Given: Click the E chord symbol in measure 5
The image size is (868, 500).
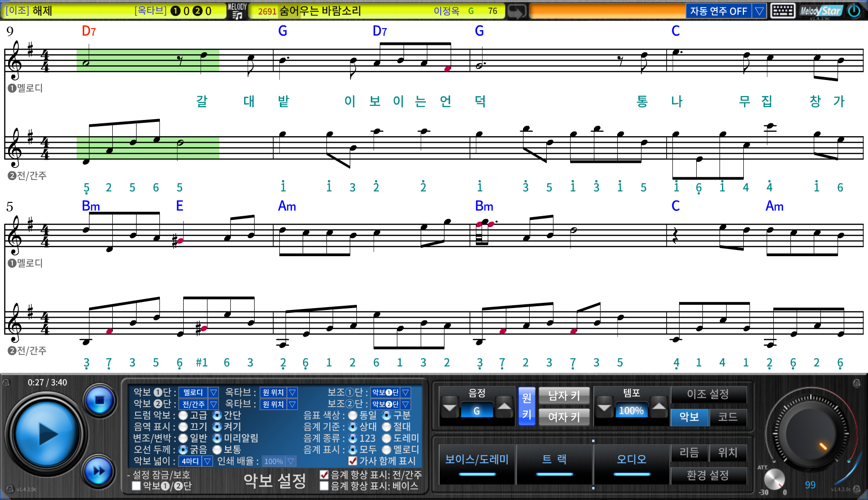Looking at the screenshot, I should point(179,206).
